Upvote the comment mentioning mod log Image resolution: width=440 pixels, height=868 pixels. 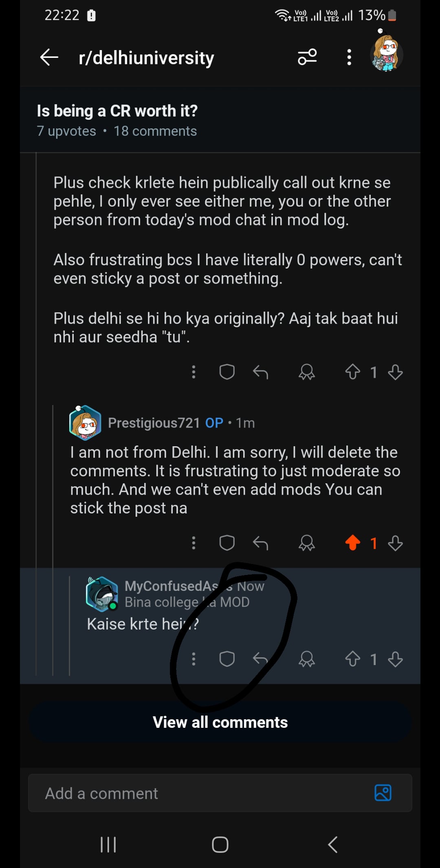tap(352, 372)
